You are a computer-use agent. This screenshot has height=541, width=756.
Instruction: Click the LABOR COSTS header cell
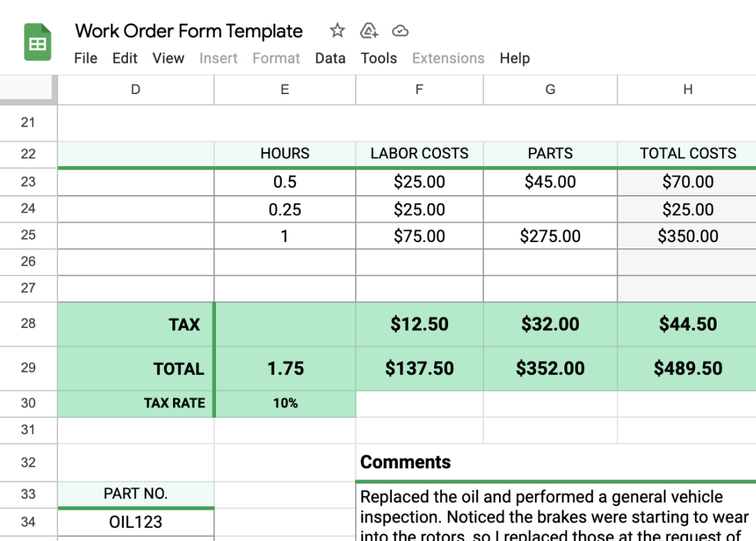[x=420, y=154]
